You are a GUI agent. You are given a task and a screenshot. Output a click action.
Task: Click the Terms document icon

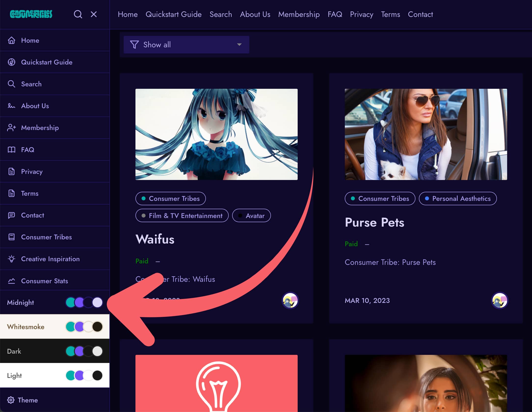pos(12,193)
